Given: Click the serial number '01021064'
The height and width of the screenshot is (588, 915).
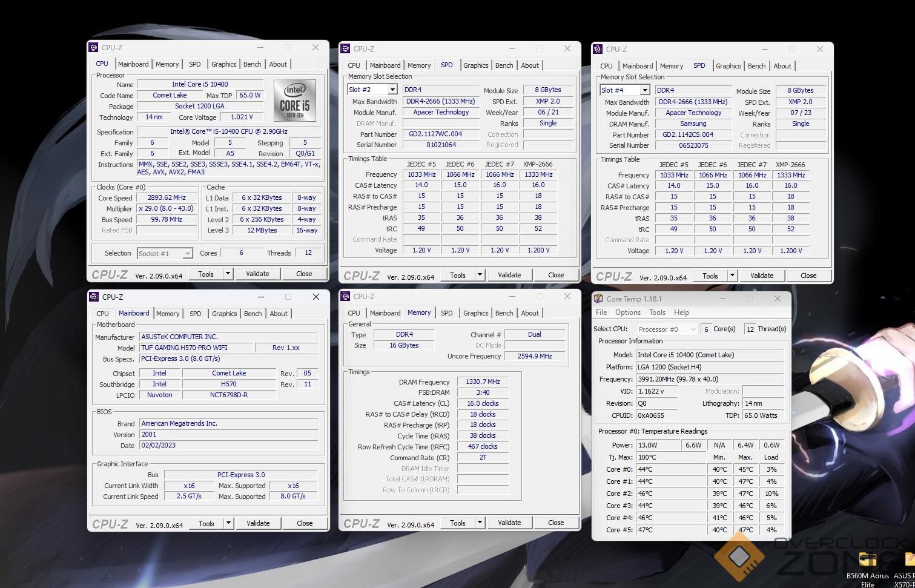Looking at the screenshot, I should [x=441, y=145].
